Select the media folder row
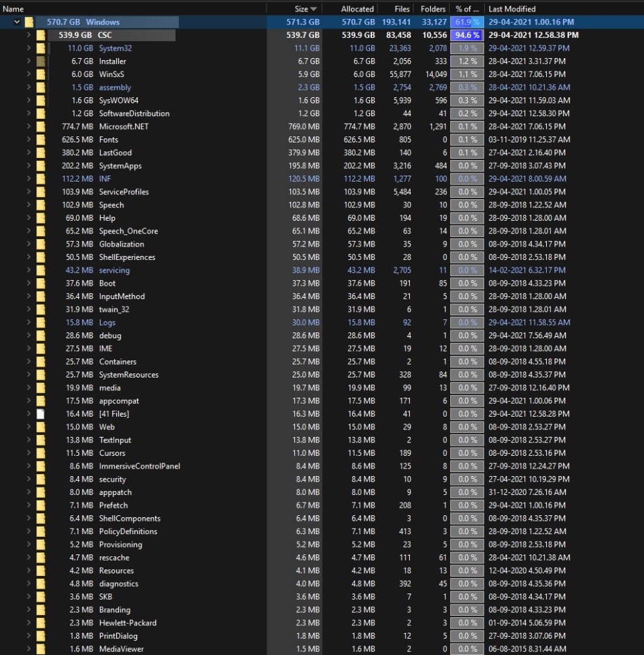 point(322,388)
